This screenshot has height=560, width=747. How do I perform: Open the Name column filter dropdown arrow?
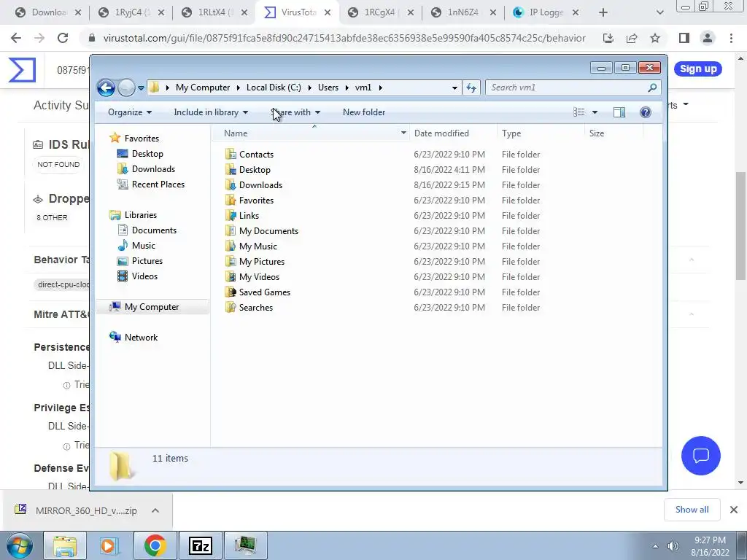tap(403, 133)
